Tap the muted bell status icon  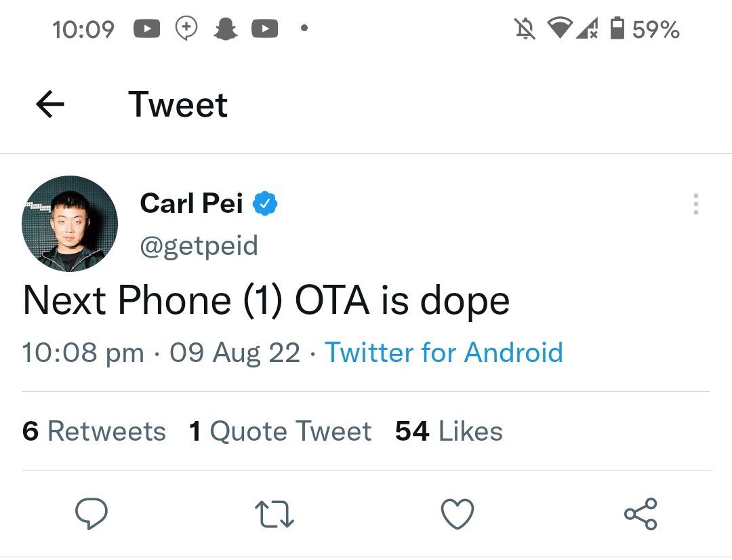(525, 29)
